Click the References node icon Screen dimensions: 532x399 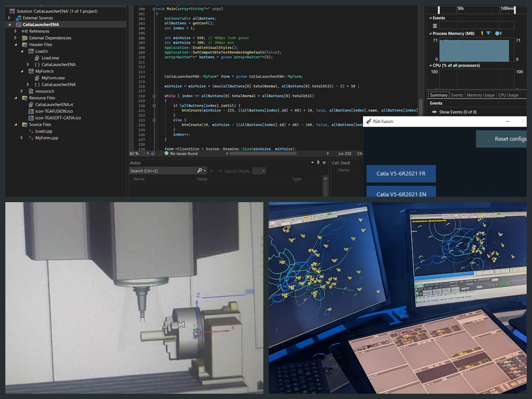[x=25, y=31]
